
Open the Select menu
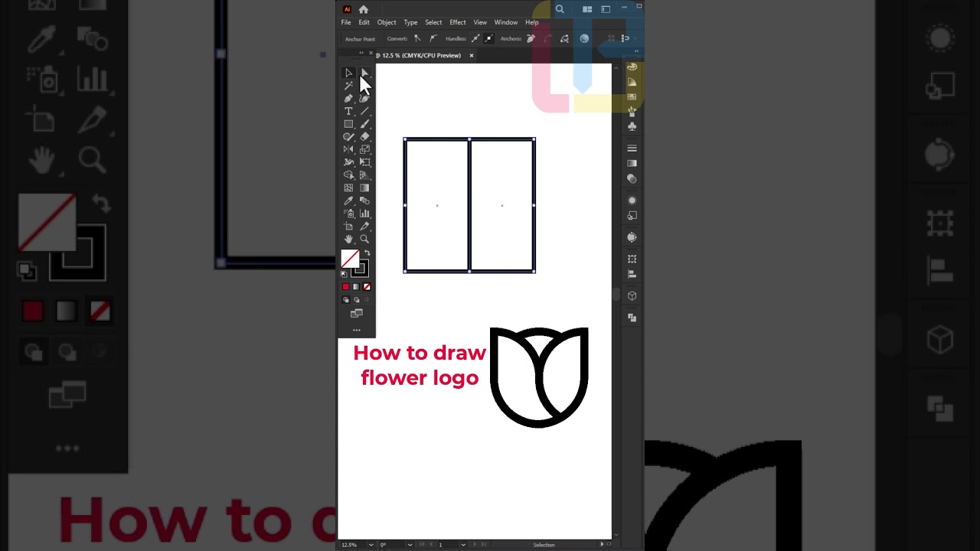pos(433,22)
